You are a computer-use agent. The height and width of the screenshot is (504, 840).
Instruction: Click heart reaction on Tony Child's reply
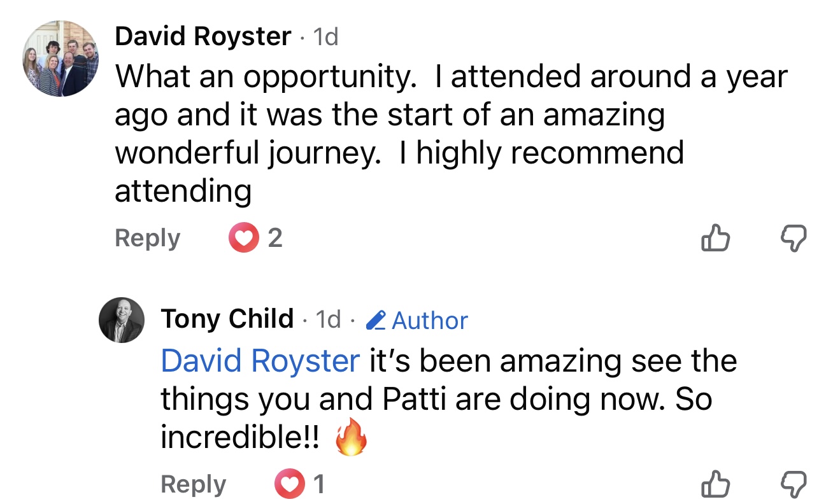tap(288, 486)
